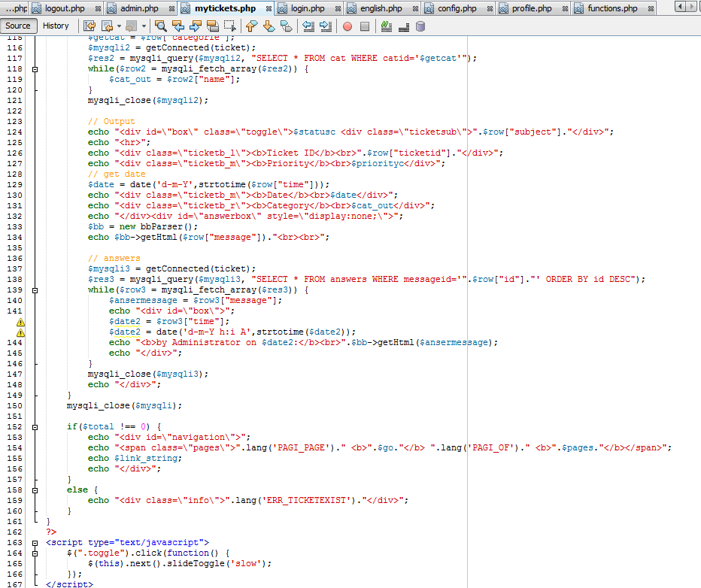Collapse the if block fold at line 152
The image size is (701, 588).
tap(35, 427)
